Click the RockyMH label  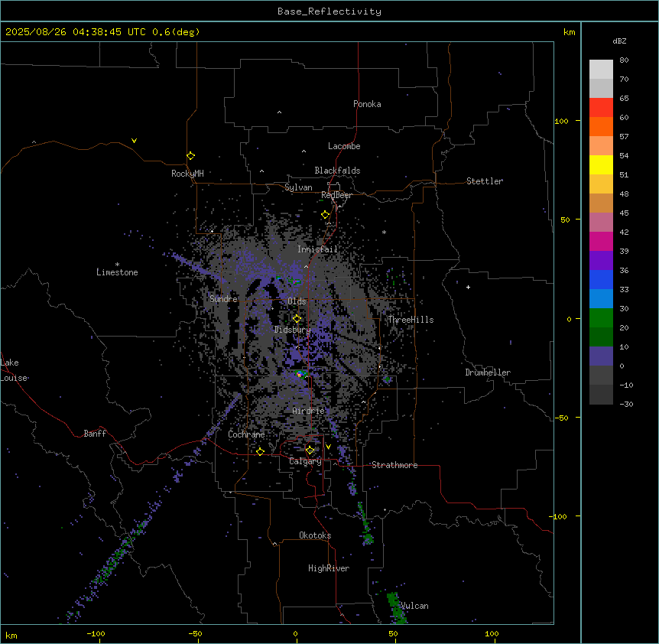[187, 174]
